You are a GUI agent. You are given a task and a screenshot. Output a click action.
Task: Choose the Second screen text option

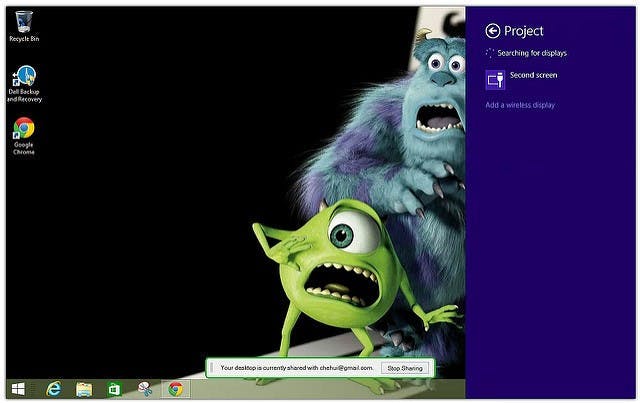[533, 75]
